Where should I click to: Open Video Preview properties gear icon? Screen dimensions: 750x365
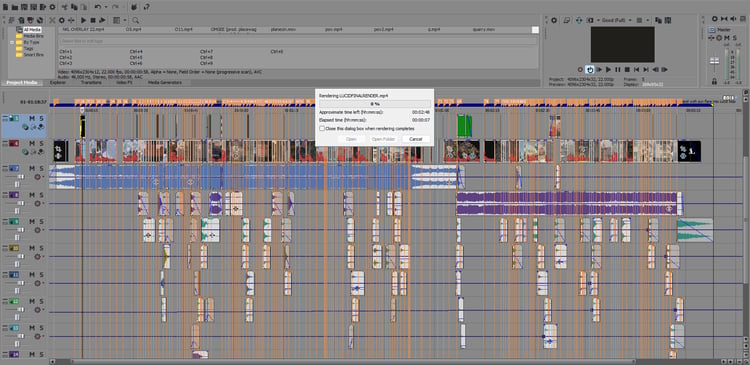point(554,20)
